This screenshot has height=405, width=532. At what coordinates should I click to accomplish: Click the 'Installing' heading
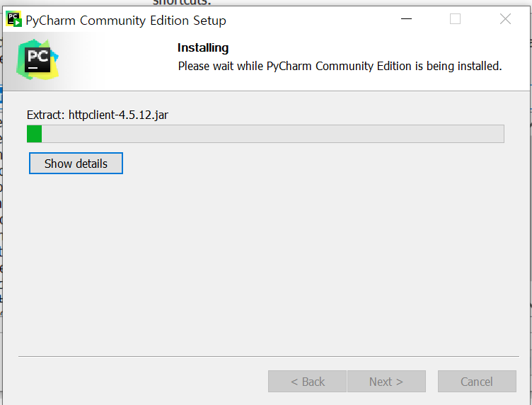[203, 48]
